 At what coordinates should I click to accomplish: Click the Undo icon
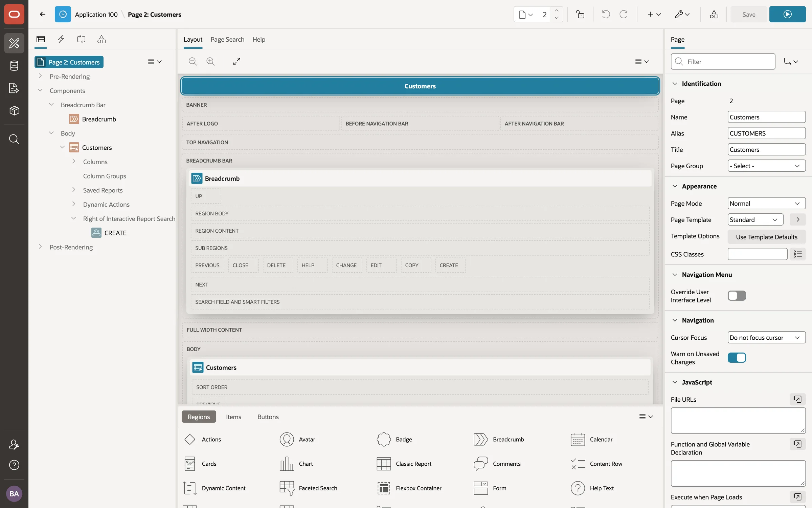(x=606, y=14)
